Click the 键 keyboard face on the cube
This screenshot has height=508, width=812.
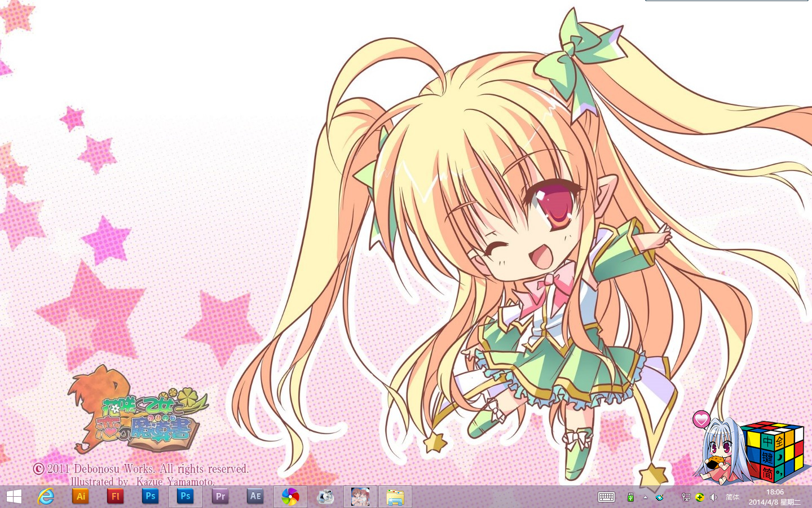click(x=767, y=458)
